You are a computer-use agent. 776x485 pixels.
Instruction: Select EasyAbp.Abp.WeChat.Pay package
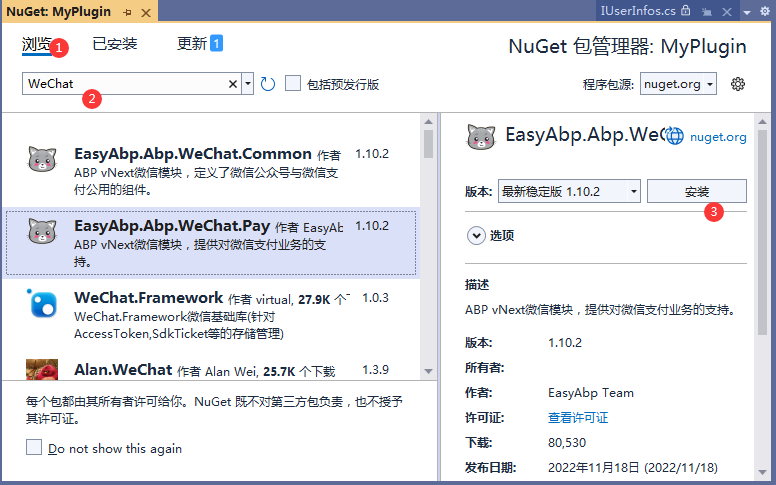[x=211, y=243]
